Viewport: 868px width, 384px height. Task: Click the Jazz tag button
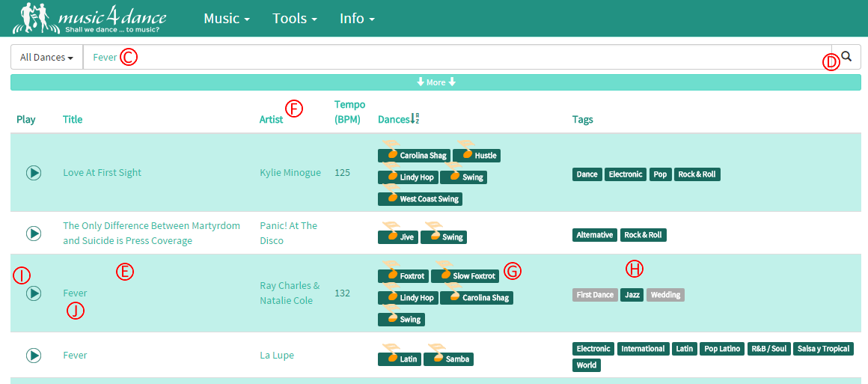pos(632,295)
